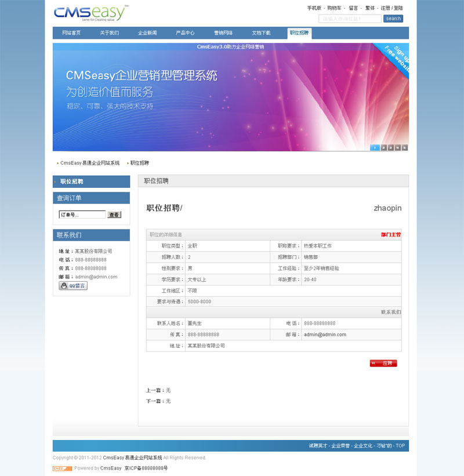Click the QQ留言 chat icon button
Image resolution: width=464 pixels, height=476 pixels.
coord(73,286)
